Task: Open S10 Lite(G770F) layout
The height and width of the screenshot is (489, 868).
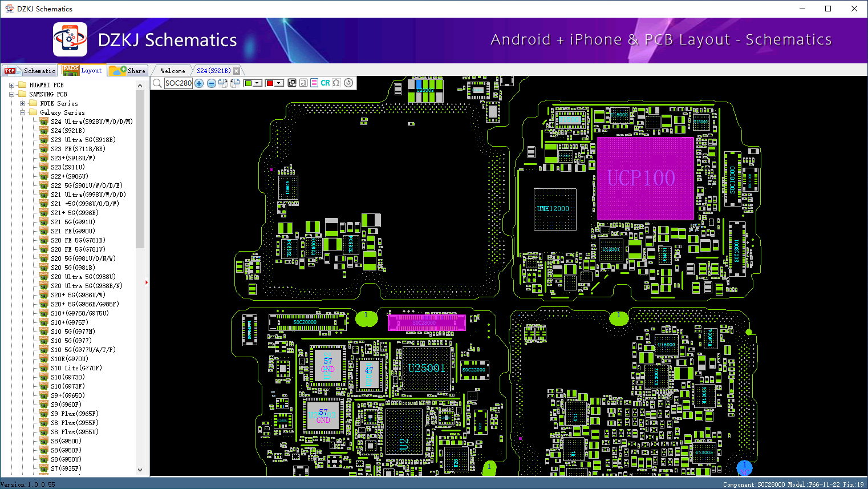Action: (x=76, y=368)
